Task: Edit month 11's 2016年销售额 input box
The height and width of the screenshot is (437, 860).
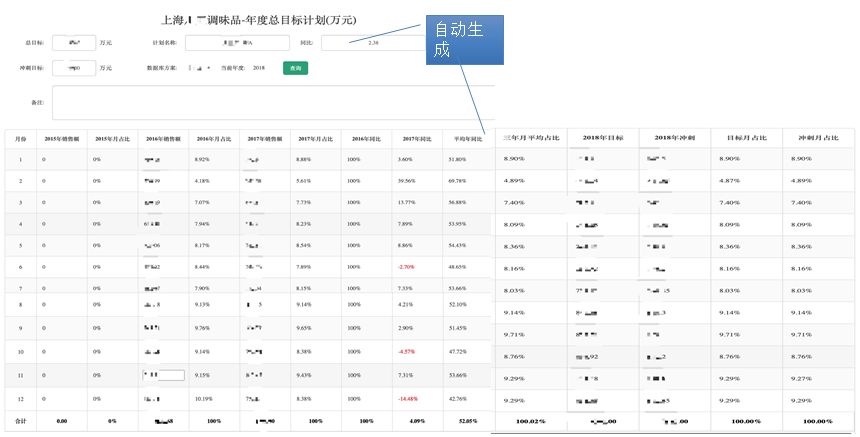Action: (163, 375)
